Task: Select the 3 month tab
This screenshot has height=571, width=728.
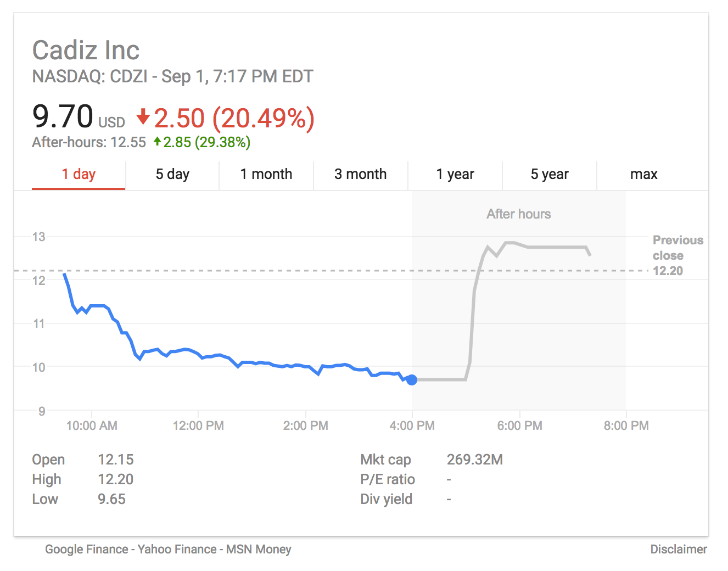Action: [361, 175]
